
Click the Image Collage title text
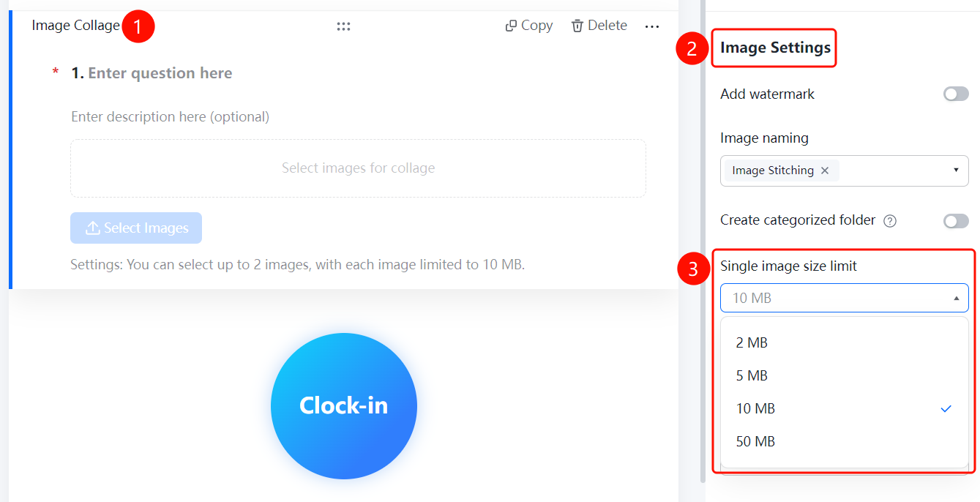[x=75, y=26]
